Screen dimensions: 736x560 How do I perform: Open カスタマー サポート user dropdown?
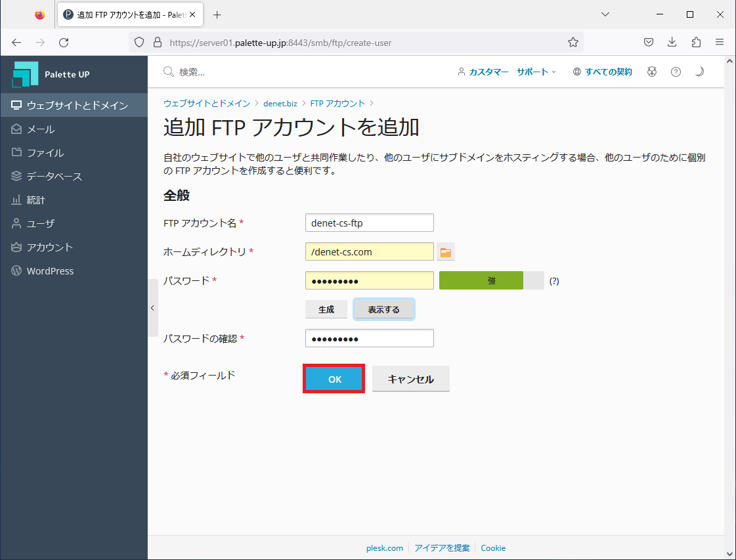coord(507,72)
